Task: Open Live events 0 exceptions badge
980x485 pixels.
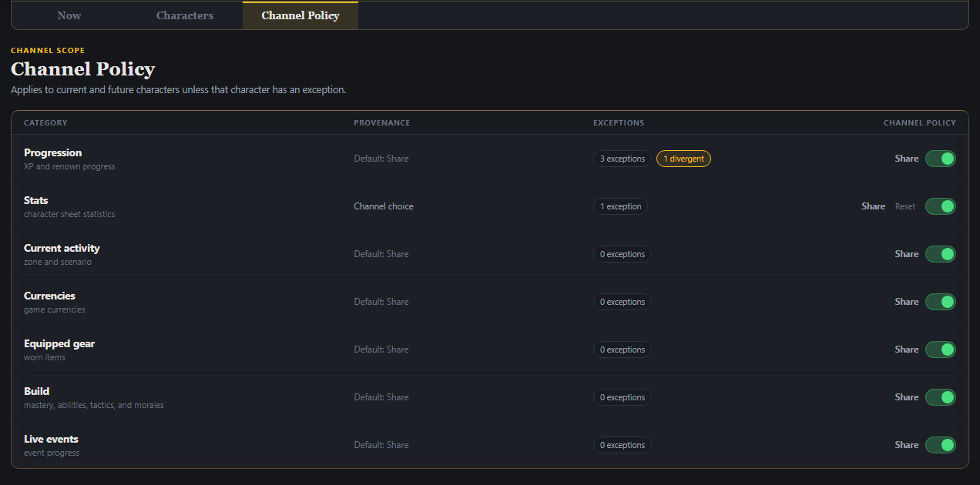Action: point(623,445)
